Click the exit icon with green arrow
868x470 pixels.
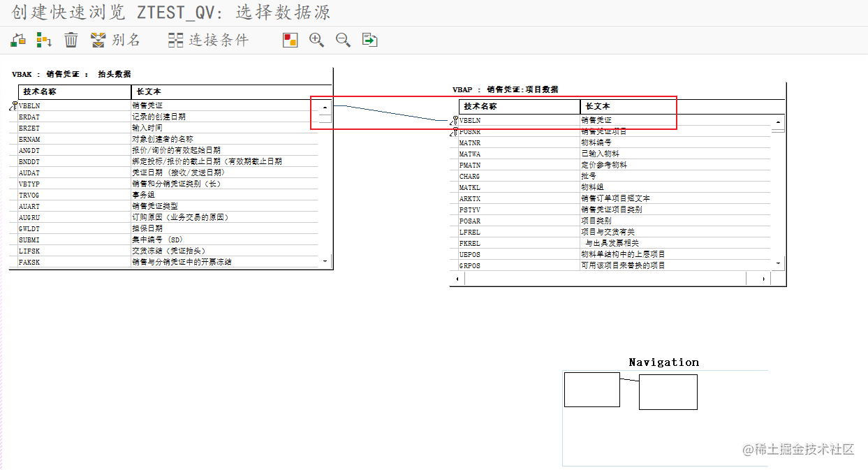coord(369,40)
